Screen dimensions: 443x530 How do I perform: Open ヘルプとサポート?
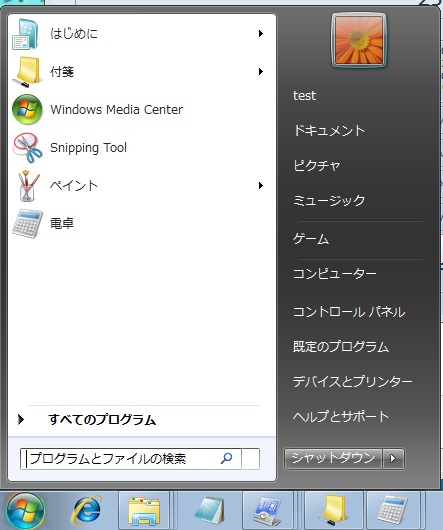[341, 416]
